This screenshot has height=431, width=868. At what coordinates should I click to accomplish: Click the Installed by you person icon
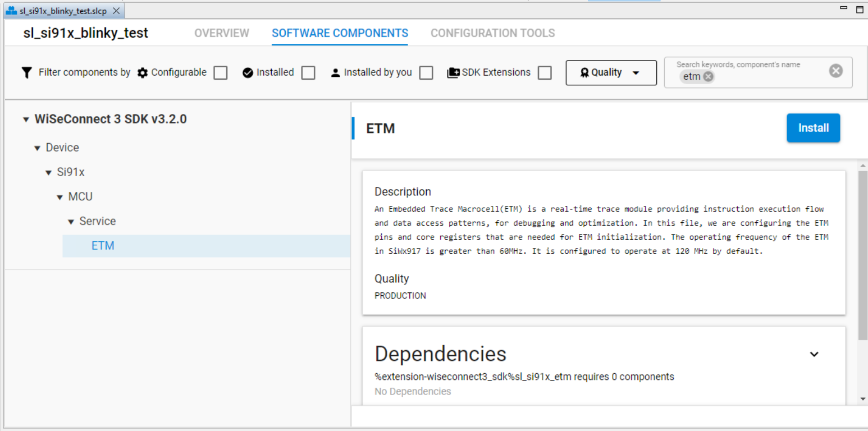335,72
